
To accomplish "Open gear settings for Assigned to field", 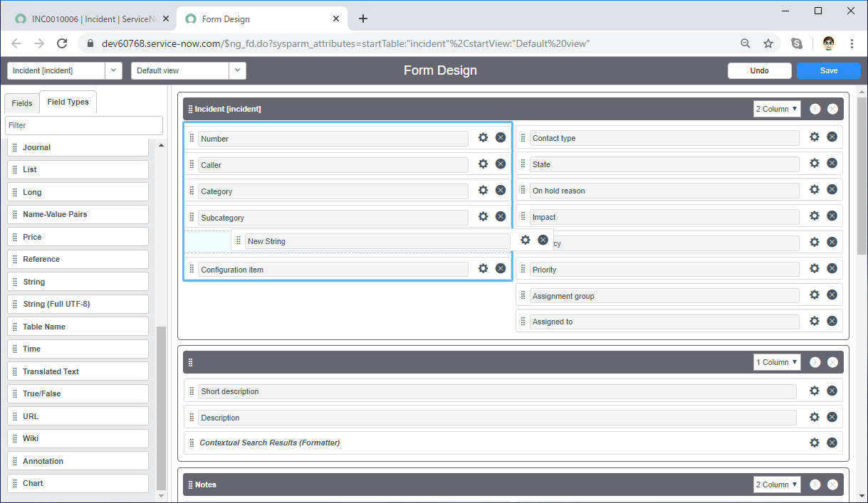I will 815,321.
